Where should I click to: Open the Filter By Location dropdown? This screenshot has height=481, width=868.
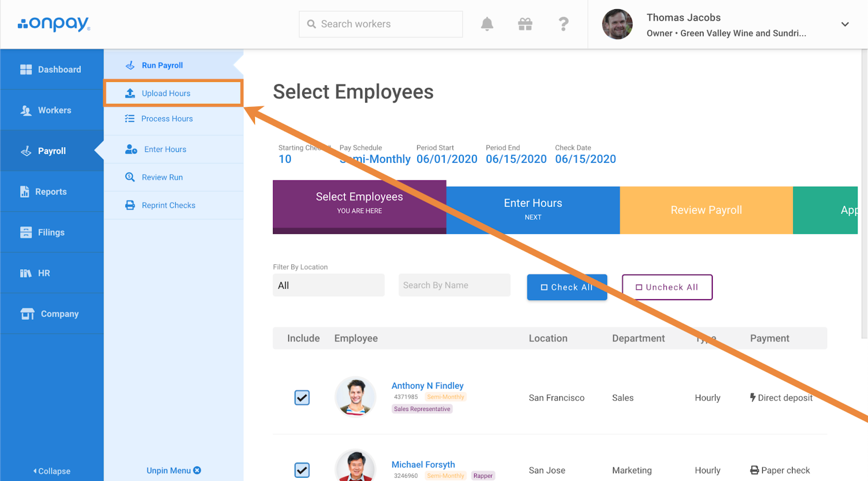click(x=328, y=285)
